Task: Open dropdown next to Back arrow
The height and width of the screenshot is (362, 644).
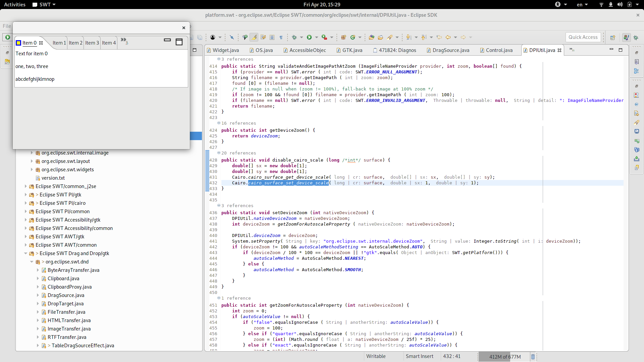Action: point(455,37)
